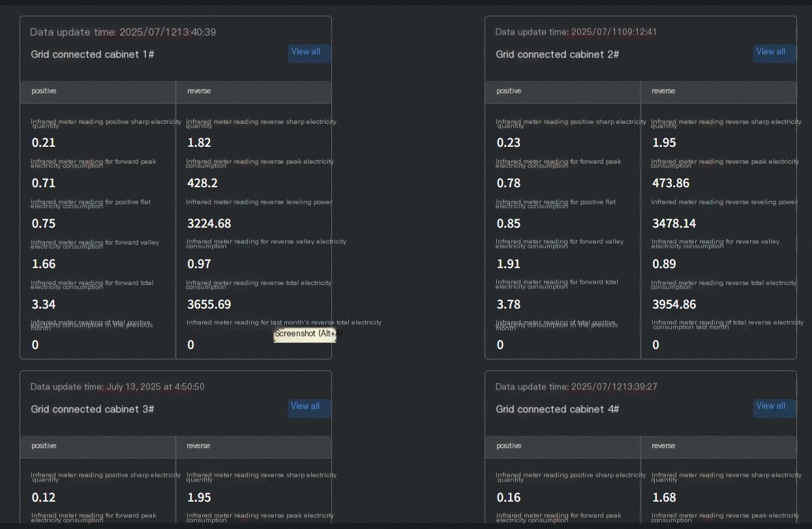Viewport: 812px width, 529px height.
Task: Open View all for cabinet 4#
Action: [774, 407]
